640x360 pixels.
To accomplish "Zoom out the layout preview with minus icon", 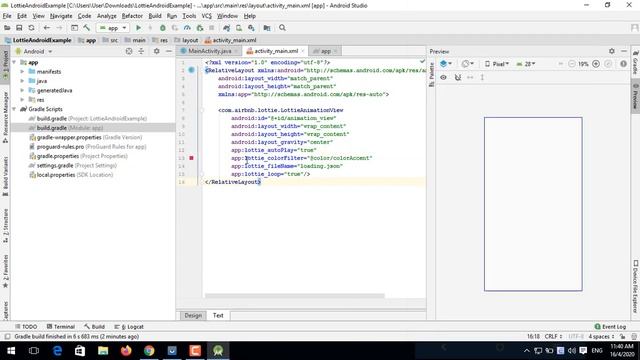I will (572, 64).
